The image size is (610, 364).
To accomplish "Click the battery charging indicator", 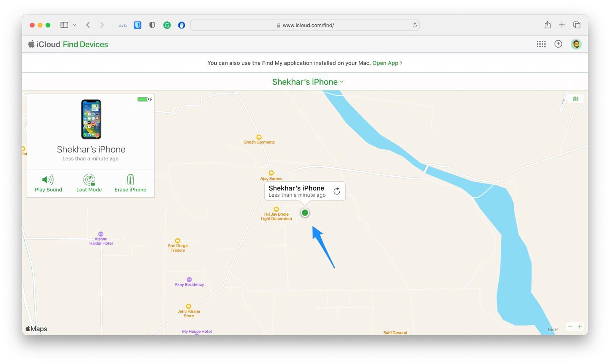I will (144, 99).
